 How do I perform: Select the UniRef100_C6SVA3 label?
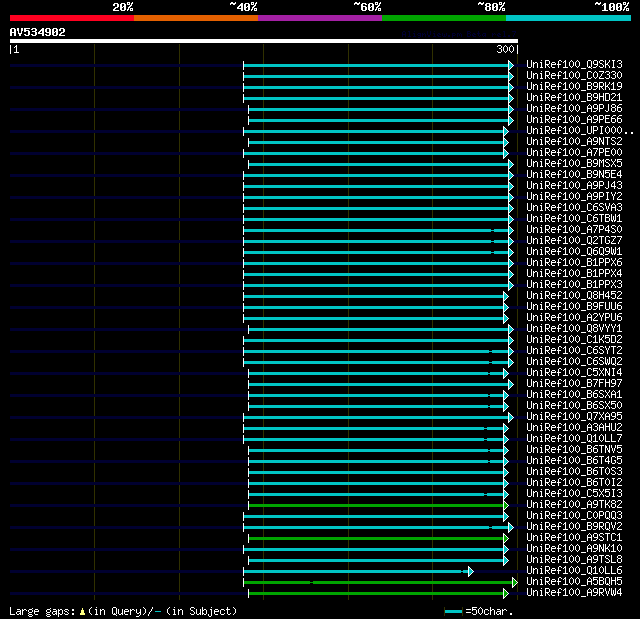[574, 208]
